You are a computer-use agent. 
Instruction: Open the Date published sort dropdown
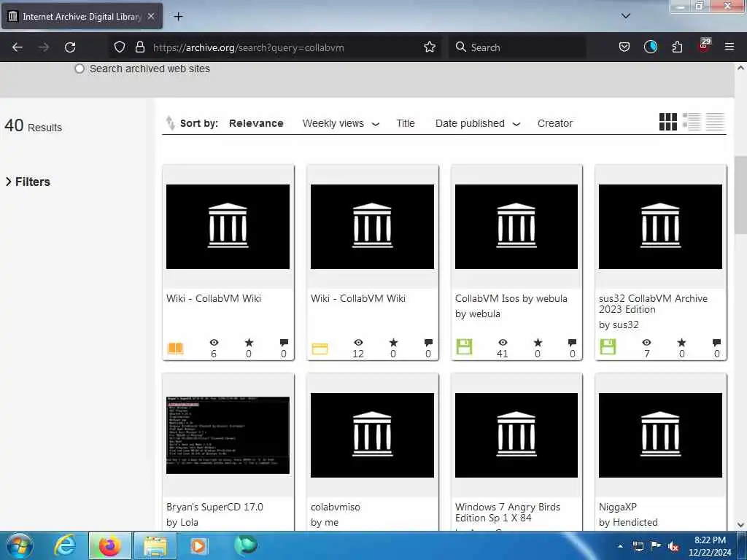[478, 123]
